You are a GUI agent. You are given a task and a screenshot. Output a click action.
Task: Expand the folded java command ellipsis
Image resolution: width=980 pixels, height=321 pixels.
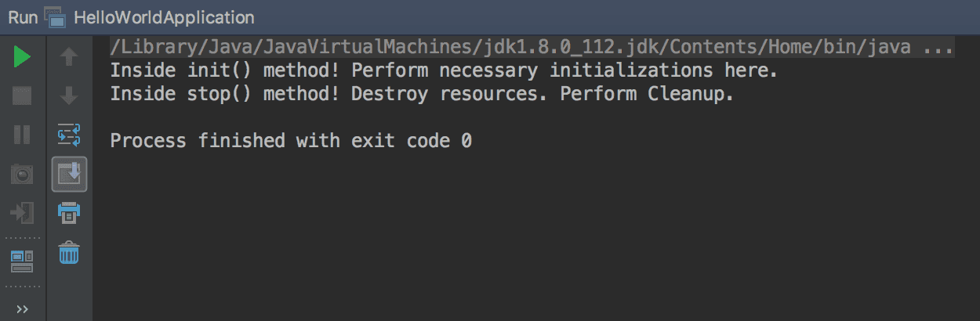pyautogui.click(x=938, y=48)
